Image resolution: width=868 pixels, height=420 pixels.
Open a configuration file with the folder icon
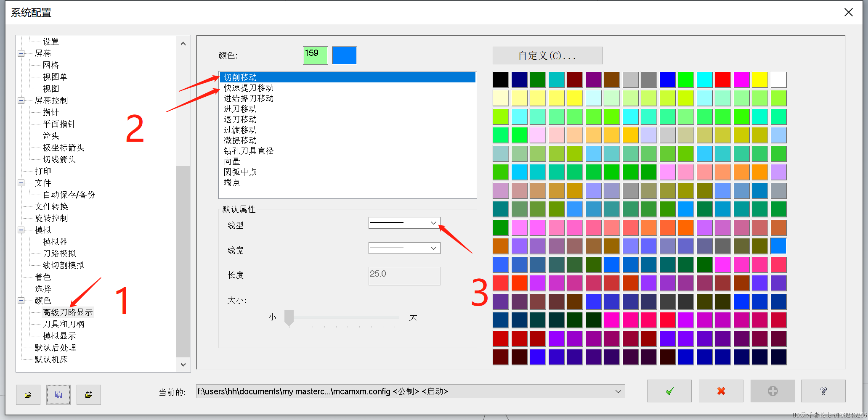[28, 395]
